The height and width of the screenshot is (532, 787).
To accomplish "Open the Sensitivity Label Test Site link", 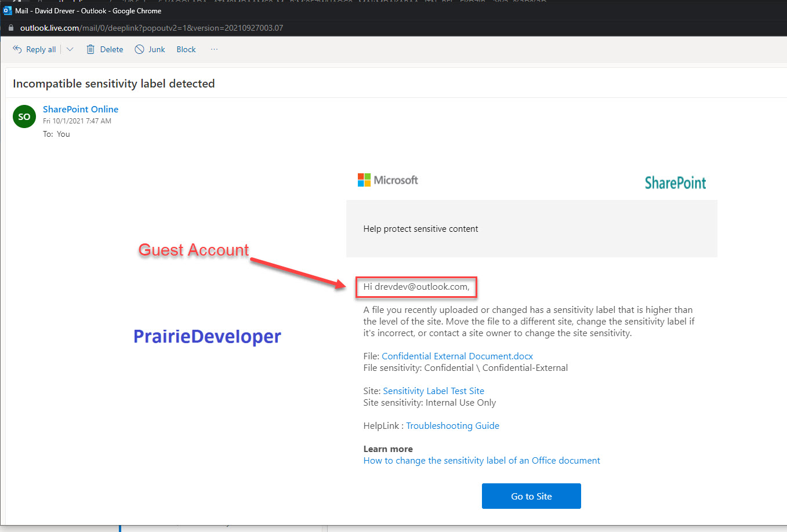I will [433, 391].
